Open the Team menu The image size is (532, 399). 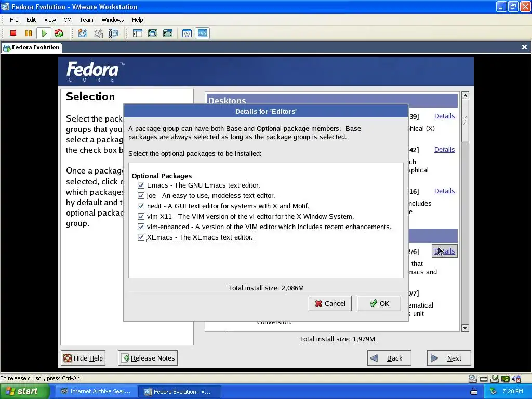point(87,20)
